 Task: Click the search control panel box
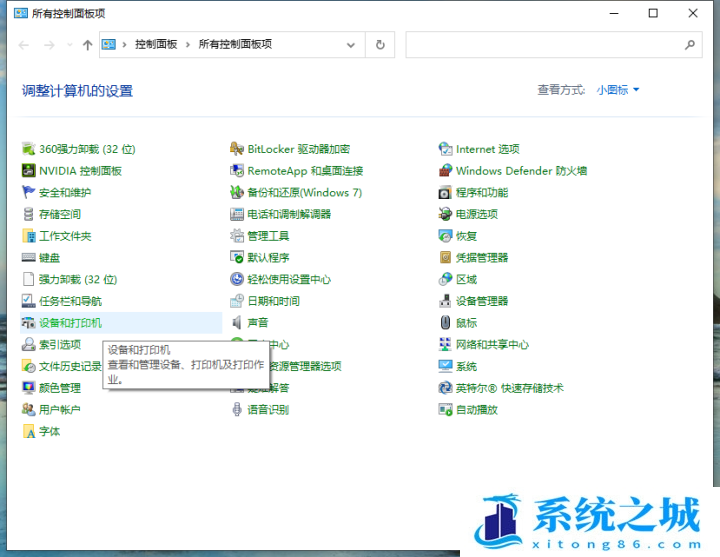pyautogui.click(x=554, y=45)
